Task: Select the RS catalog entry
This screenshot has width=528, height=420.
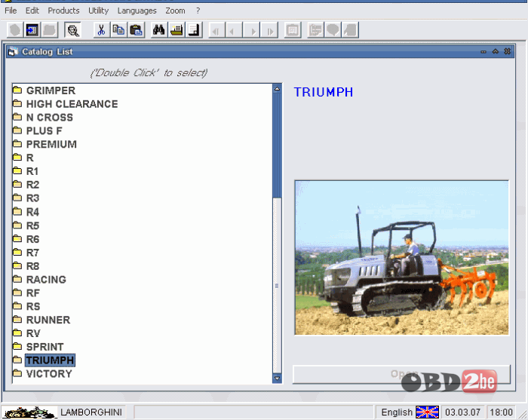Action: 33,306
